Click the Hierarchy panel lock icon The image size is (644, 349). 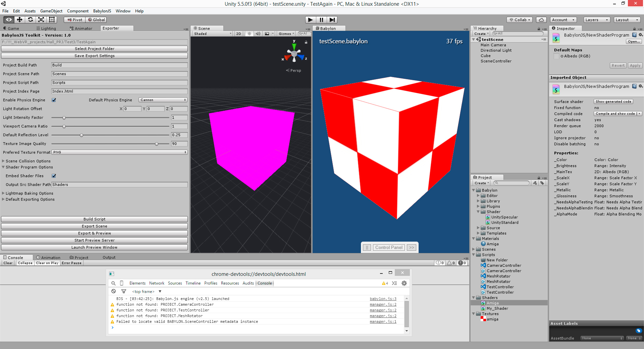(x=539, y=29)
